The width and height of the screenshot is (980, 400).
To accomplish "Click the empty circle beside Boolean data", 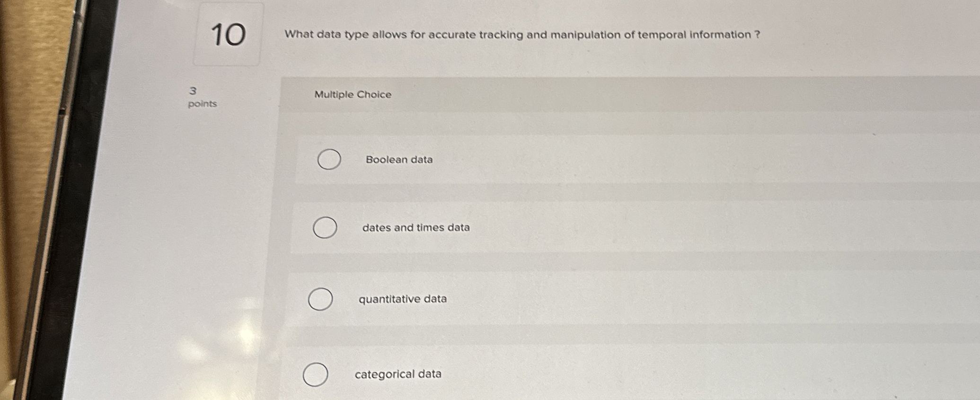I will (328, 160).
